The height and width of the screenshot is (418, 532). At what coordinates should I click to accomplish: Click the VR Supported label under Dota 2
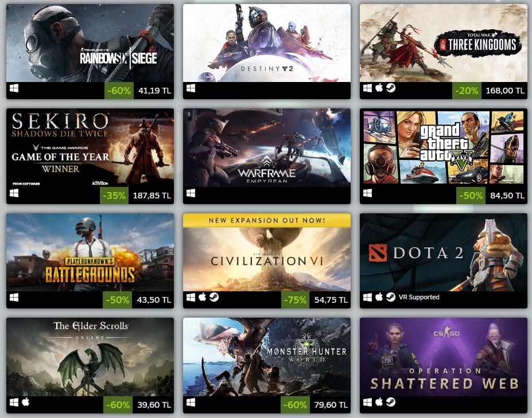419,298
